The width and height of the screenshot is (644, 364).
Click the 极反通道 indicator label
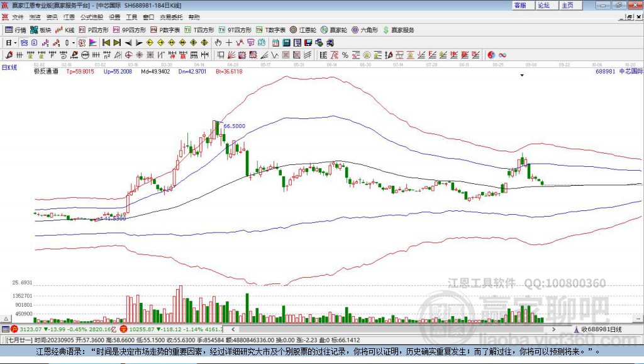coord(46,71)
